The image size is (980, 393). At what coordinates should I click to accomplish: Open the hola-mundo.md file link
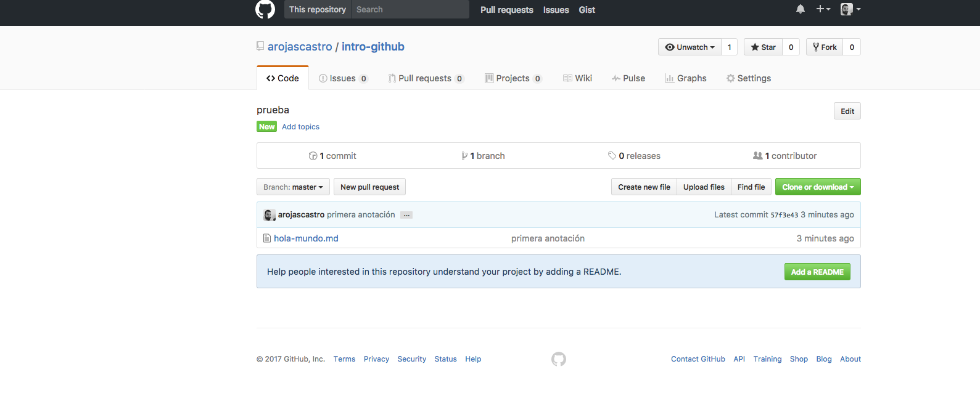pyautogui.click(x=306, y=238)
